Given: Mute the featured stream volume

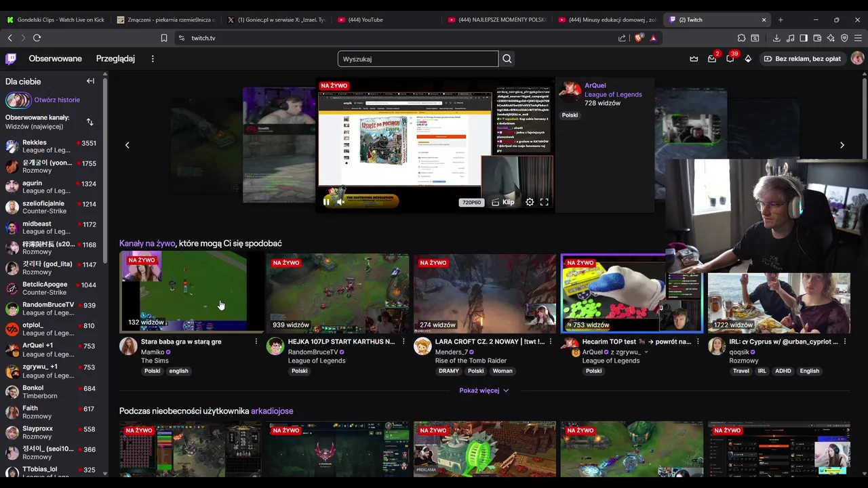Looking at the screenshot, I should click(341, 202).
